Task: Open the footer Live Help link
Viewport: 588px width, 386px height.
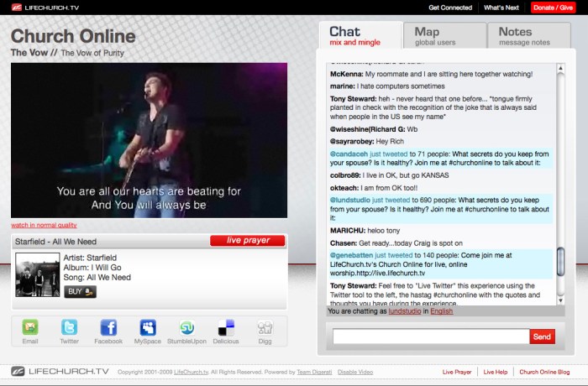Action: coord(496,372)
